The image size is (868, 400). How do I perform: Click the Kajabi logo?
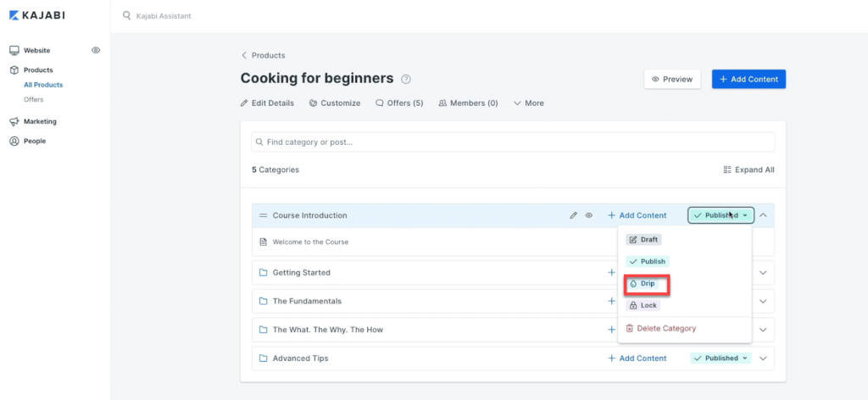(37, 15)
